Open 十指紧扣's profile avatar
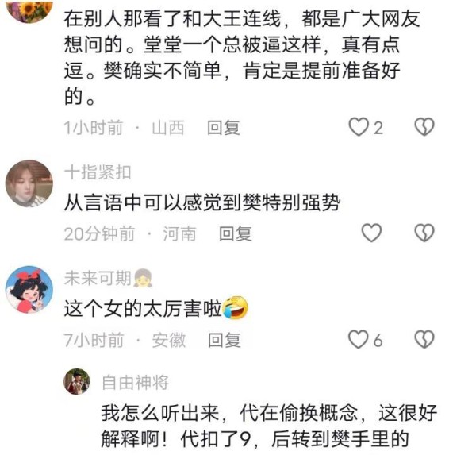476x455 pixels. [29, 183]
